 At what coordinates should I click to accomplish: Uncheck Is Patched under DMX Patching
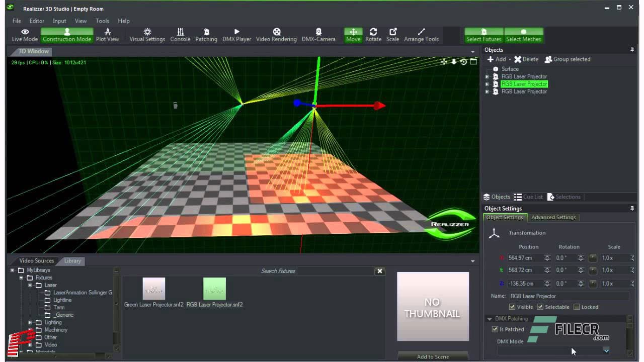click(x=495, y=329)
